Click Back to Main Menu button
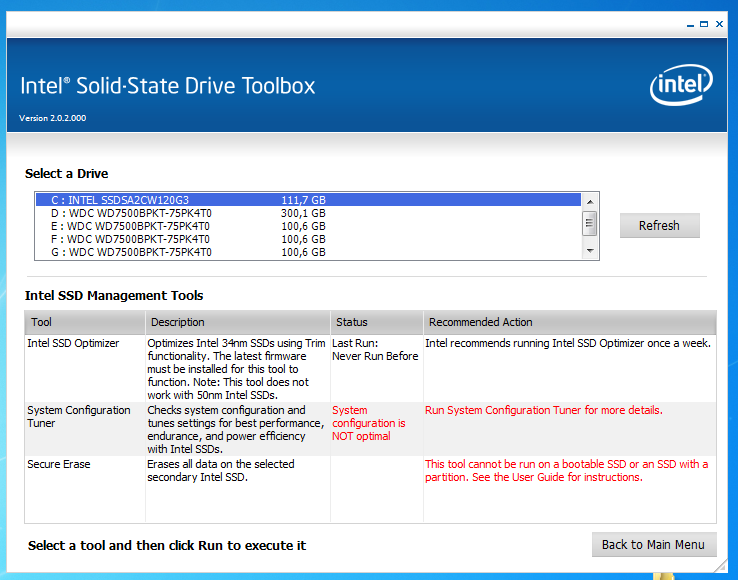Image resolution: width=738 pixels, height=580 pixels. tap(654, 545)
